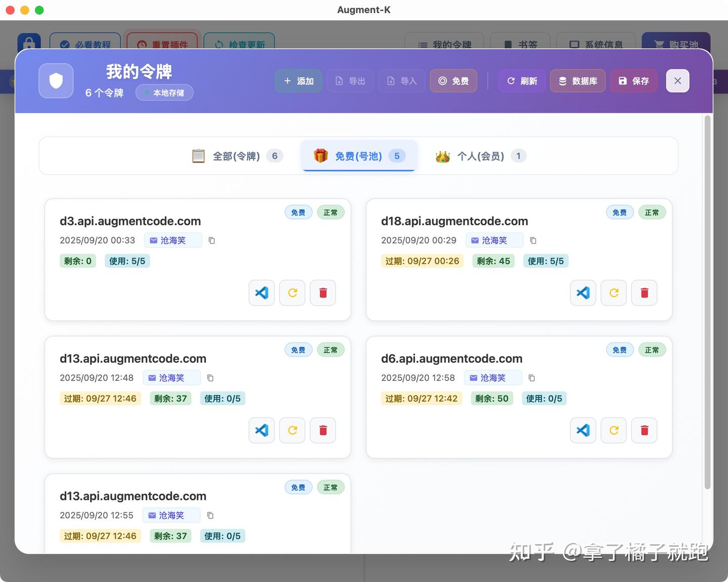Screen dimensions: 728x582
Task: Open the 个人(会员) tab
Action: click(479, 156)
